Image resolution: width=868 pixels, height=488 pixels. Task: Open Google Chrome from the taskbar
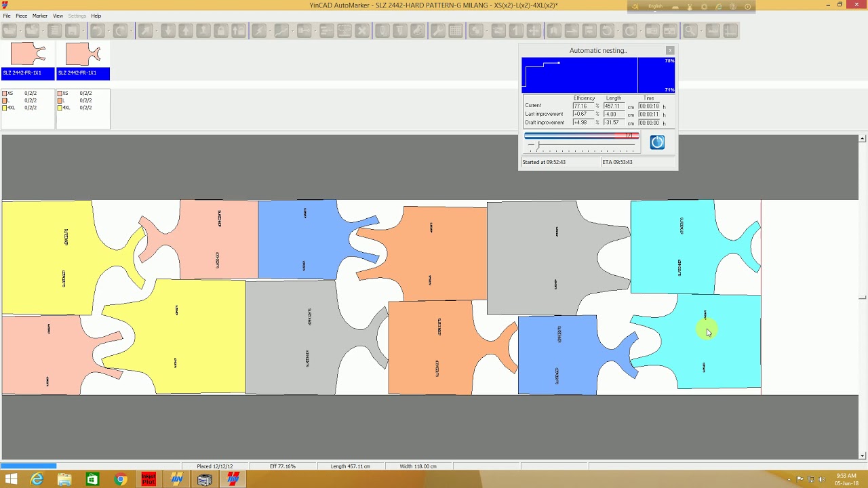pos(121,479)
